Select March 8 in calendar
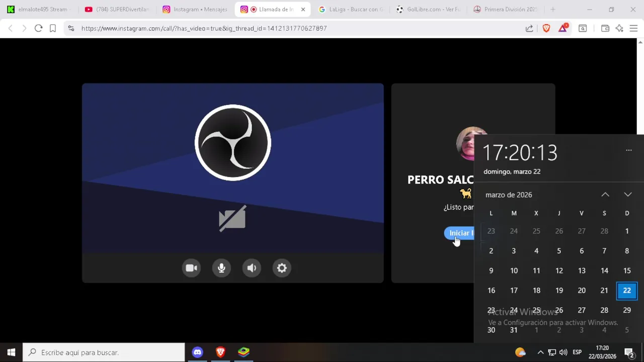Image resolution: width=644 pixels, height=362 pixels. 627,251
